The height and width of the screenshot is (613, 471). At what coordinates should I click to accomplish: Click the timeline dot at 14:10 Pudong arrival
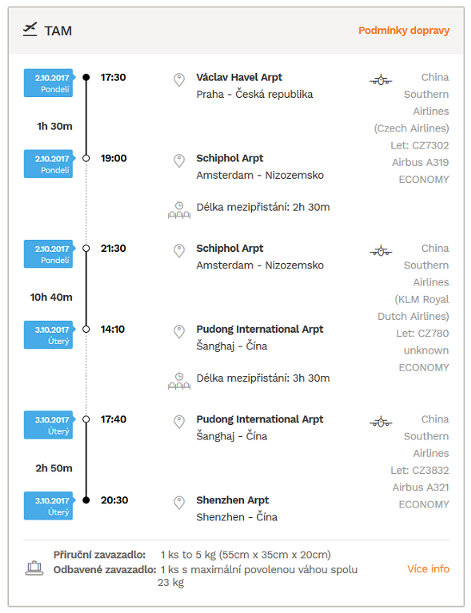[x=86, y=329]
